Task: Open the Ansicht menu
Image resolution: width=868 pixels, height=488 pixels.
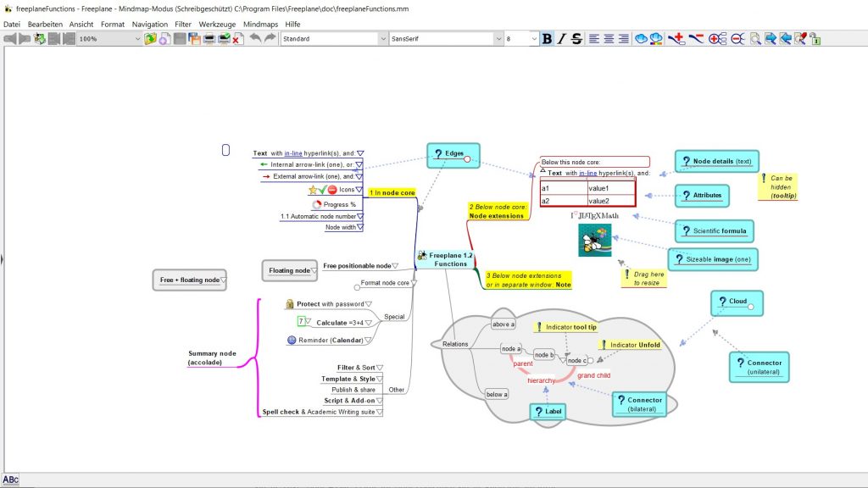Action: (81, 25)
